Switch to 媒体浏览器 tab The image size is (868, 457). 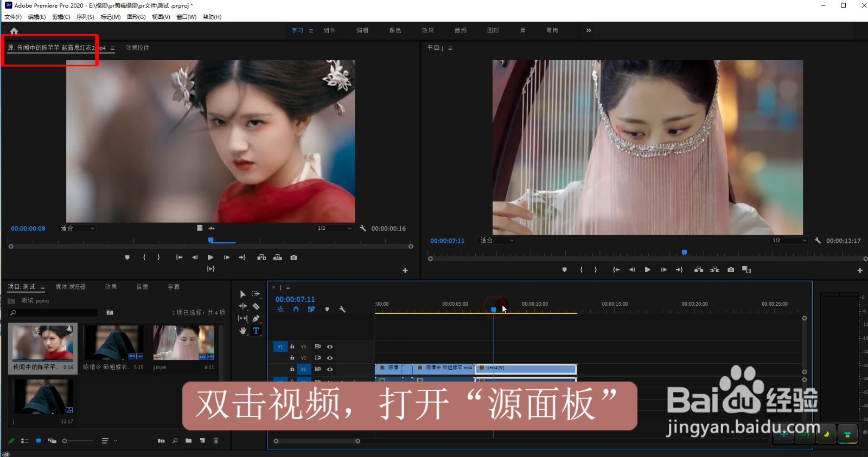71,287
